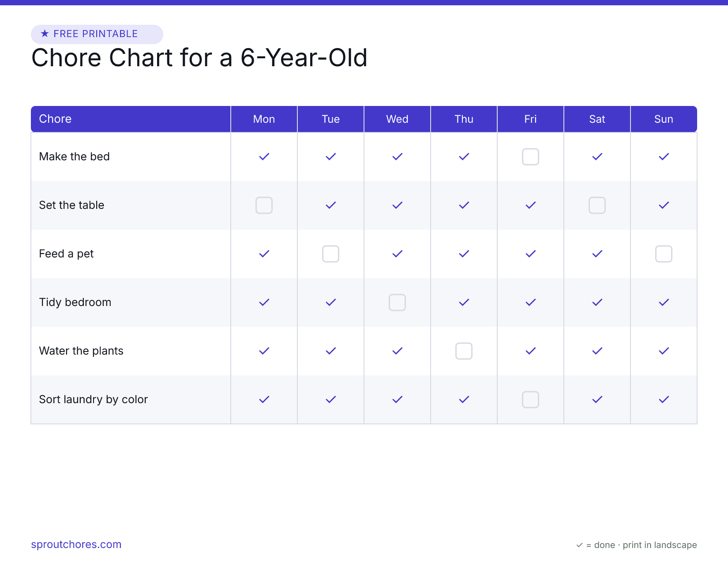Screen dimensions: 728x563
Task: Click the 'Feed a pet' chore label
Action: click(66, 254)
